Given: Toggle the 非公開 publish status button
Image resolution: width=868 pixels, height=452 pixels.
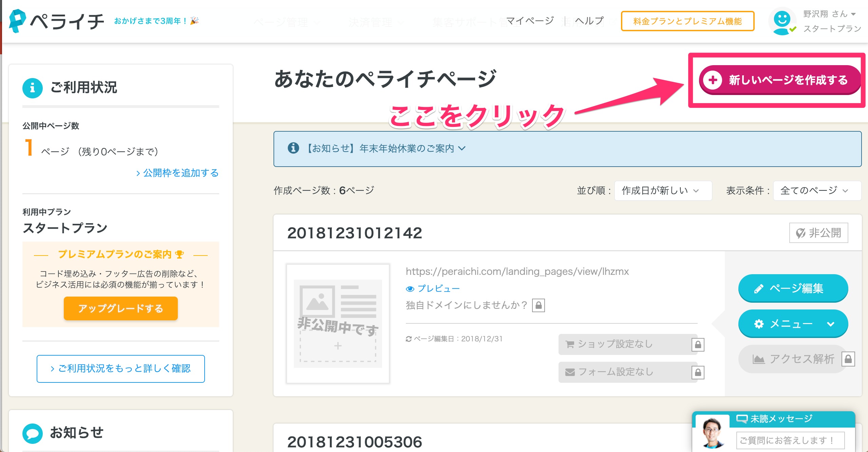Looking at the screenshot, I should coord(818,233).
